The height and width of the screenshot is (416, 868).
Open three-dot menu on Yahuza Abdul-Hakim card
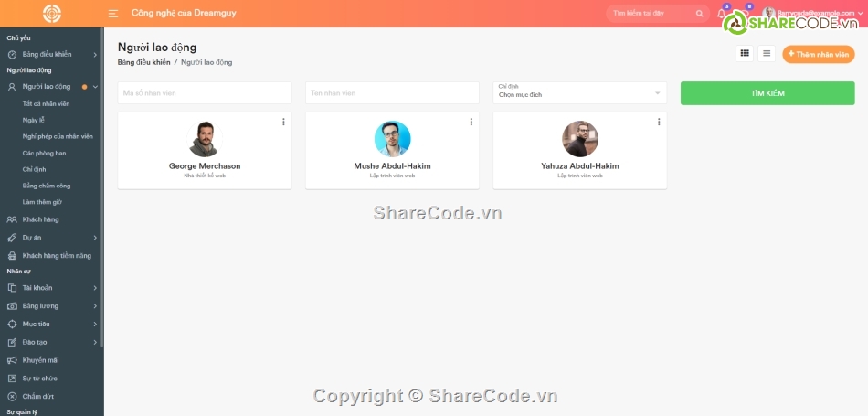pos(658,122)
